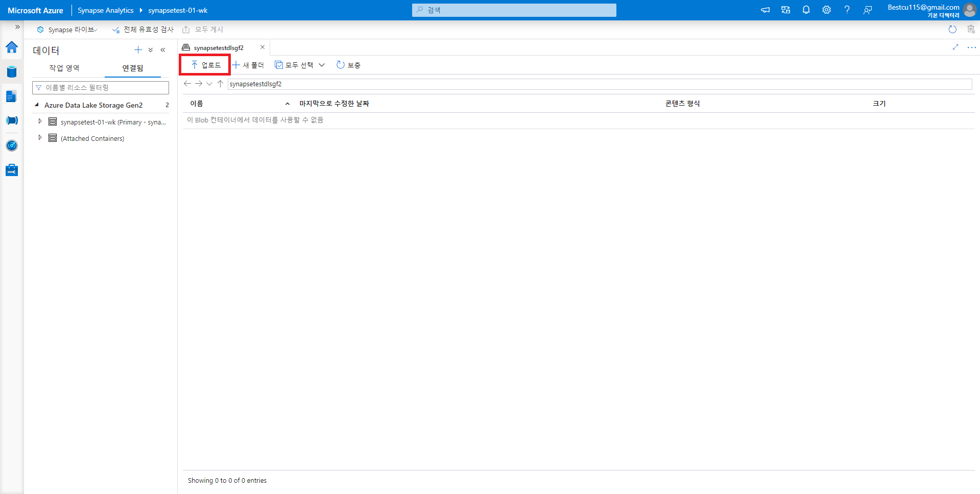Image resolution: width=980 pixels, height=494 pixels.
Task: Click publish all (모두 게시) button
Action: pos(203,30)
